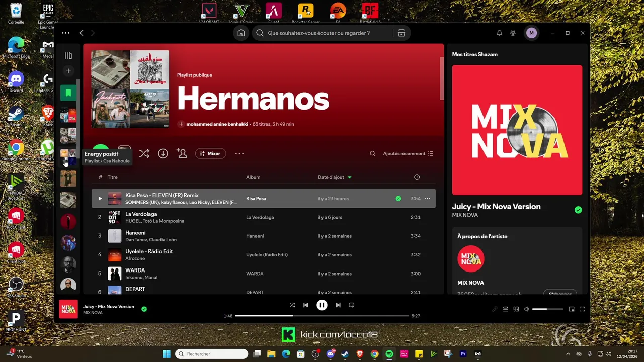Open Juicy - Mix Nova Version title in the right panel
The width and height of the screenshot is (644, 362).
pos(496,206)
